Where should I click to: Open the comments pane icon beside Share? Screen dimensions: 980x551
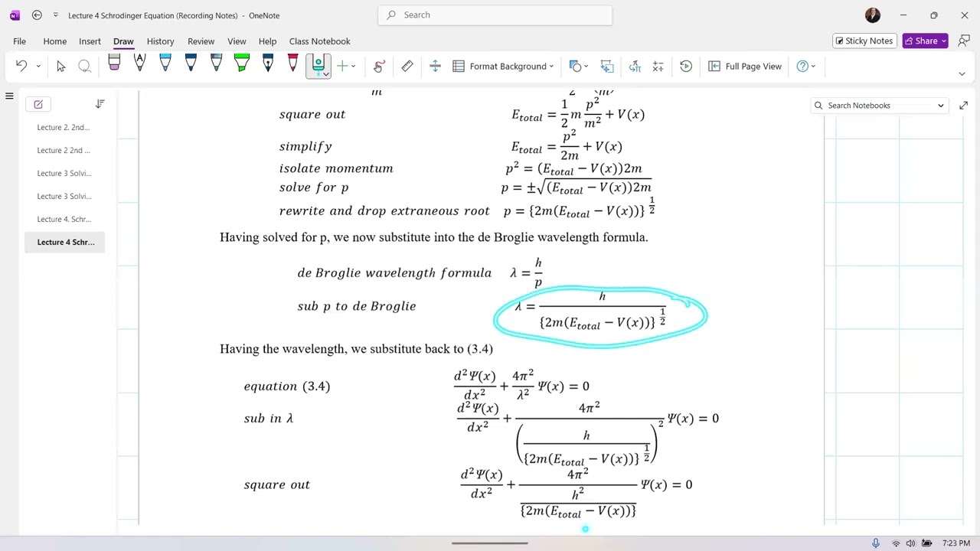pos(964,41)
